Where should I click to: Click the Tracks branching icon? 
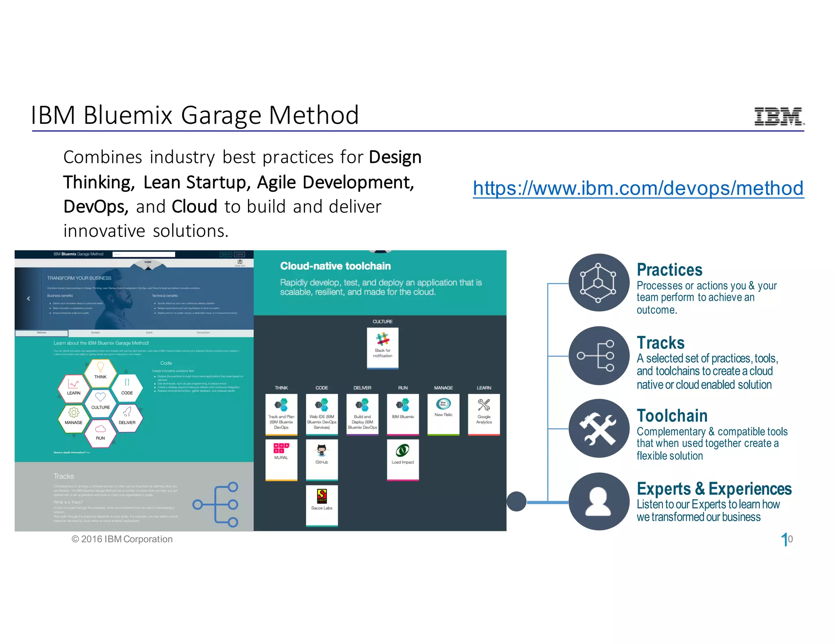598,356
